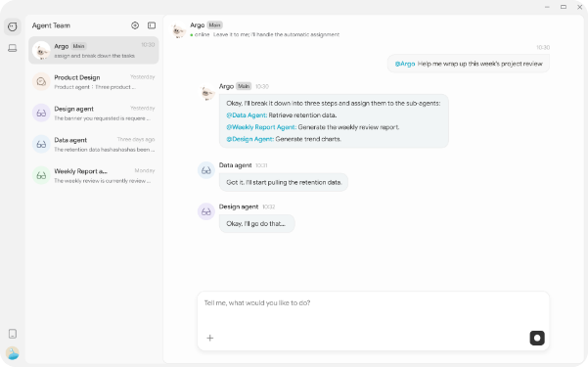588x367 pixels.
Task: Click the @Argo mention in user message
Action: [405, 64]
